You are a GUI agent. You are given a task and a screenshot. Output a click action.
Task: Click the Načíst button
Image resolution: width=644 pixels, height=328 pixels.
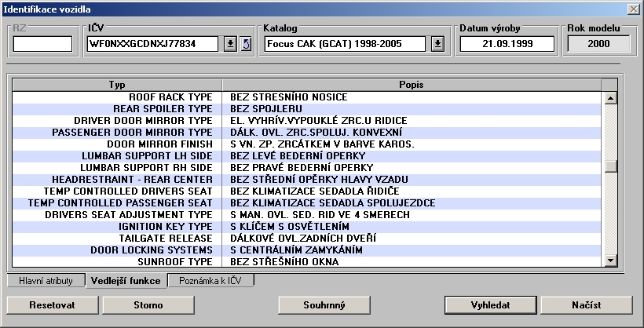(x=587, y=304)
